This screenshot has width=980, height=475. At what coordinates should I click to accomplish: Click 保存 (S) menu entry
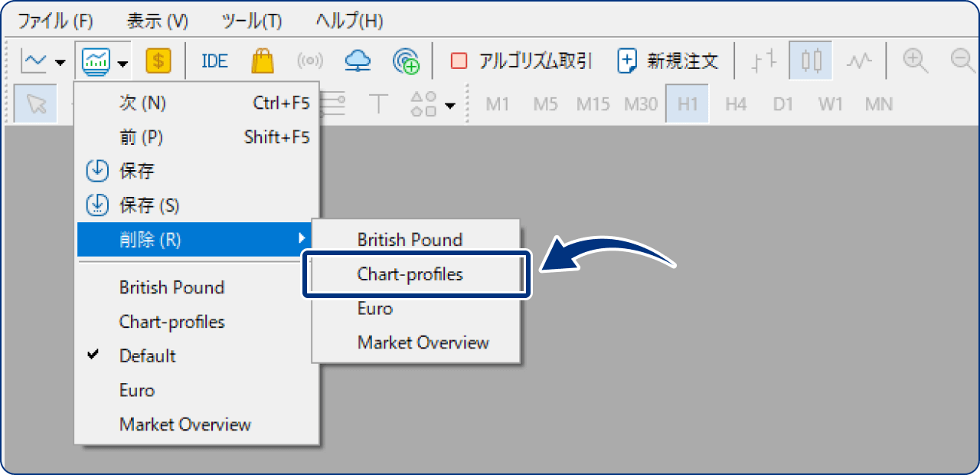click(198, 205)
